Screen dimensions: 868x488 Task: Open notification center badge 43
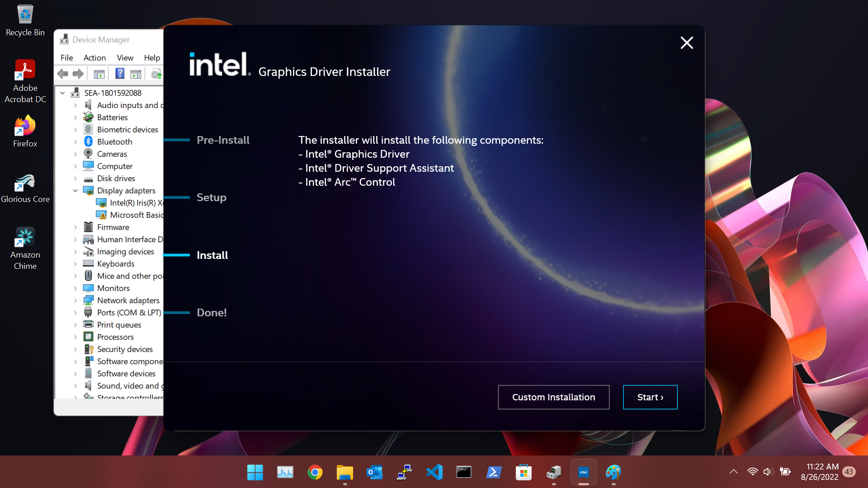(x=849, y=472)
